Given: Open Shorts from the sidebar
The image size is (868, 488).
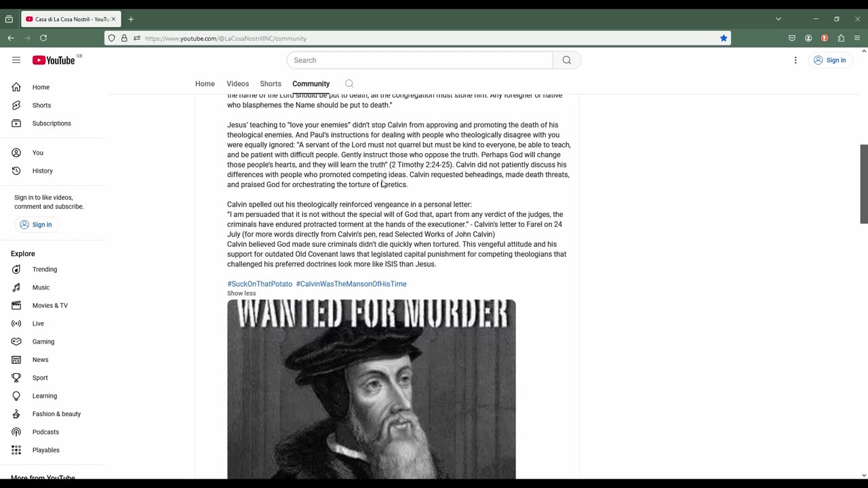Looking at the screenshot, I should [41, 105].
